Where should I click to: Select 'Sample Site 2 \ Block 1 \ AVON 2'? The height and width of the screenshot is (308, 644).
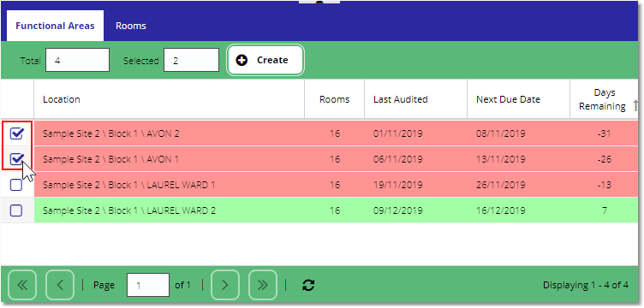pos(110,133)
